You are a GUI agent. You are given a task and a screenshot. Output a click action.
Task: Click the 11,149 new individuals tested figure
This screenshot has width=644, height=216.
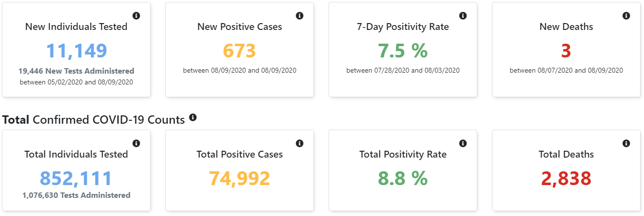pos(76,51)
